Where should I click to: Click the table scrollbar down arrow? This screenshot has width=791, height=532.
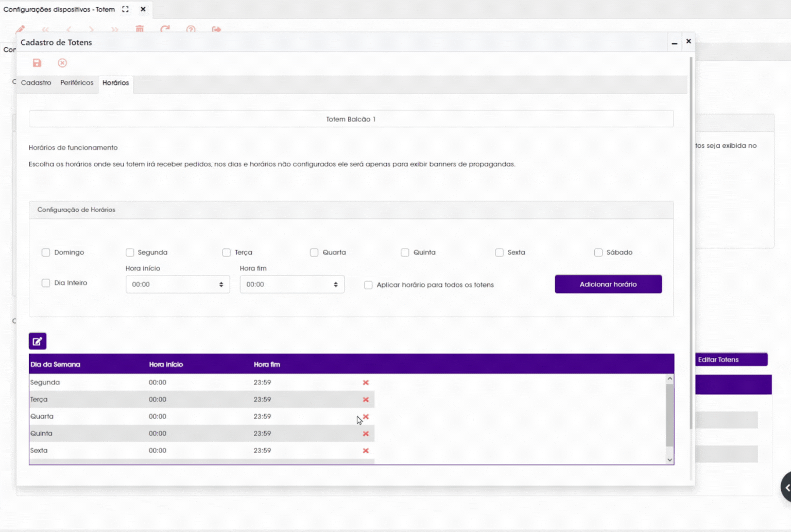click(669, 460)
